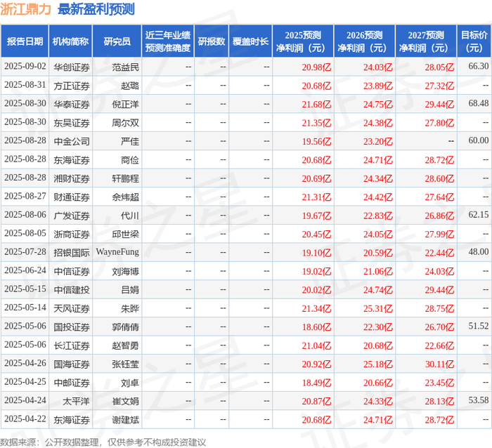The width and height of the screenshot is (492, 448).
Task: Click analyst name 范益民
Action: pos(126,67)
